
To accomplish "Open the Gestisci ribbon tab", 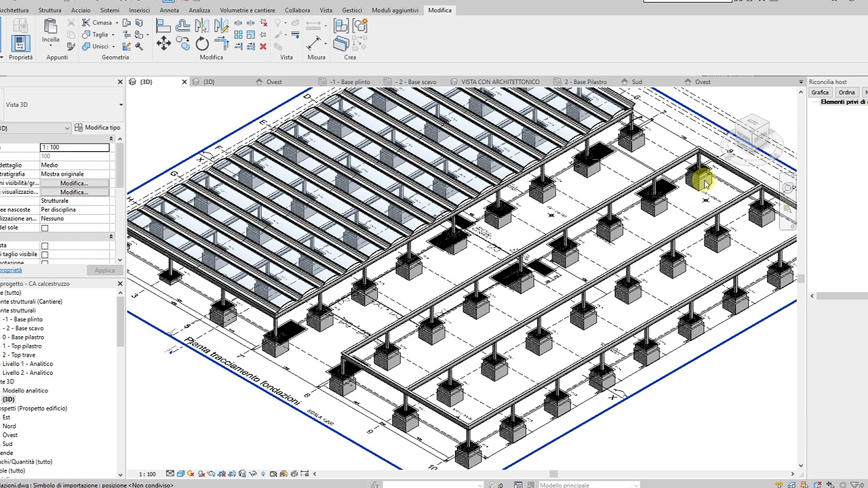I will 352,10.
